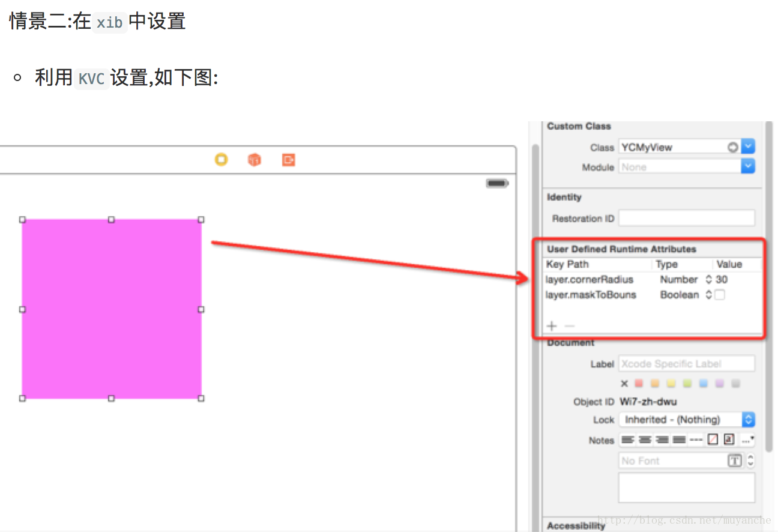Image resolution: width=778 pixels, height=532 pixels.
Task: Click the Key Path column header
Action: pyautogui.click(x=567, y=264)
